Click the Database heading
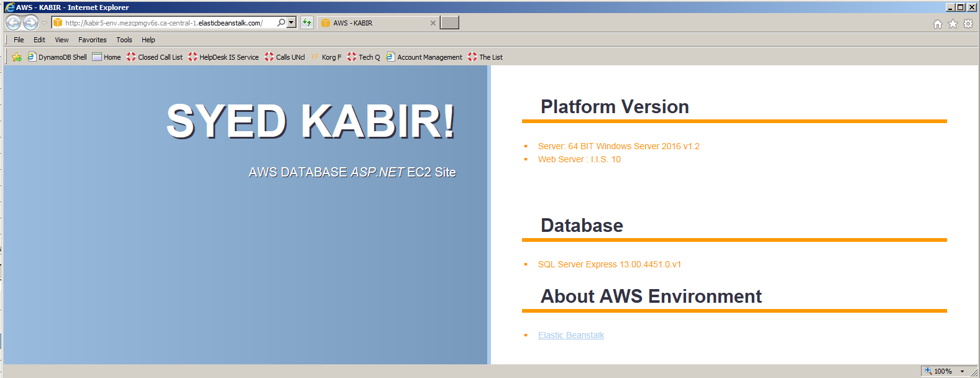The width and height of the screenshot is (980, 378). (582, 225)
